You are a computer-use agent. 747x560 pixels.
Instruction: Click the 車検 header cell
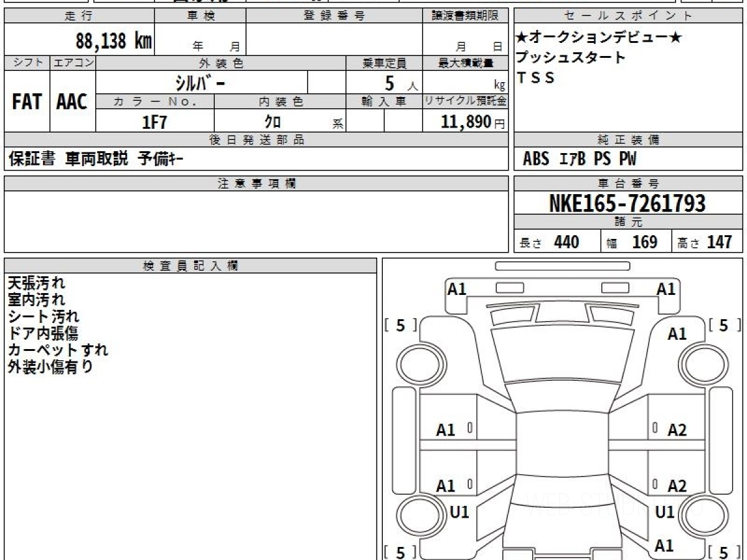point(200,16)
